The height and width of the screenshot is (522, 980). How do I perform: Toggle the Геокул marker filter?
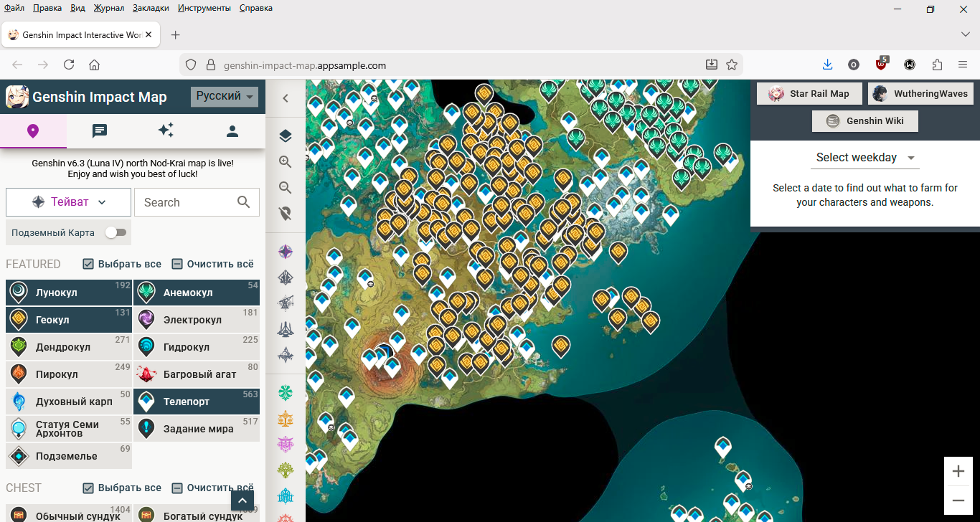[x=69, y=320]
